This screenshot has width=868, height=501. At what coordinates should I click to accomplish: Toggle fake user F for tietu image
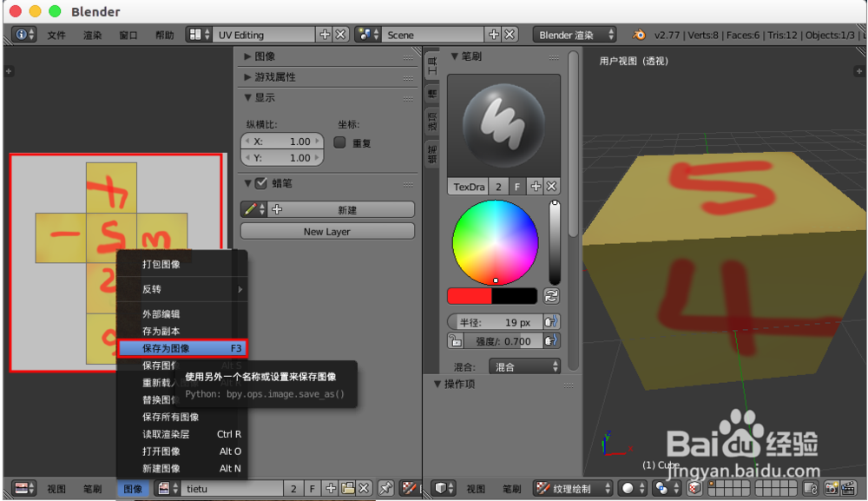click(312, 488)
